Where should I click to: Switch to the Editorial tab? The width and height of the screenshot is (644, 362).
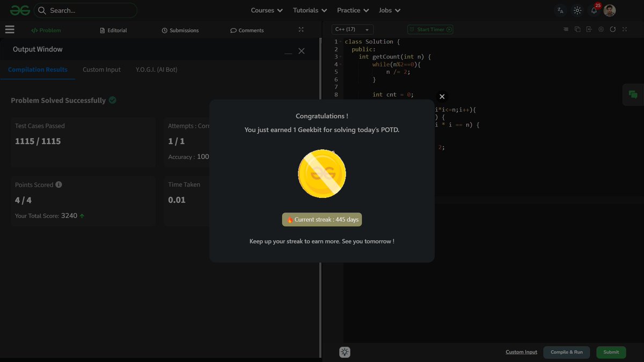coord(114,31)
